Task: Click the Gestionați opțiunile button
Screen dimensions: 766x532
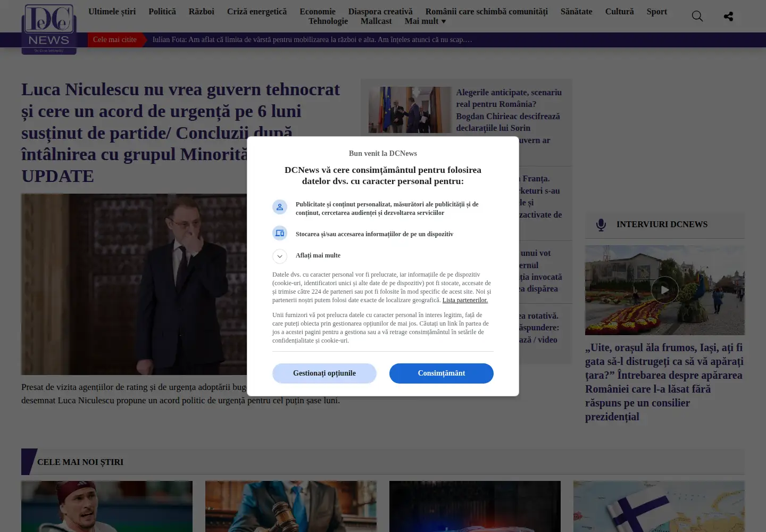Action: tap(324, 373)
